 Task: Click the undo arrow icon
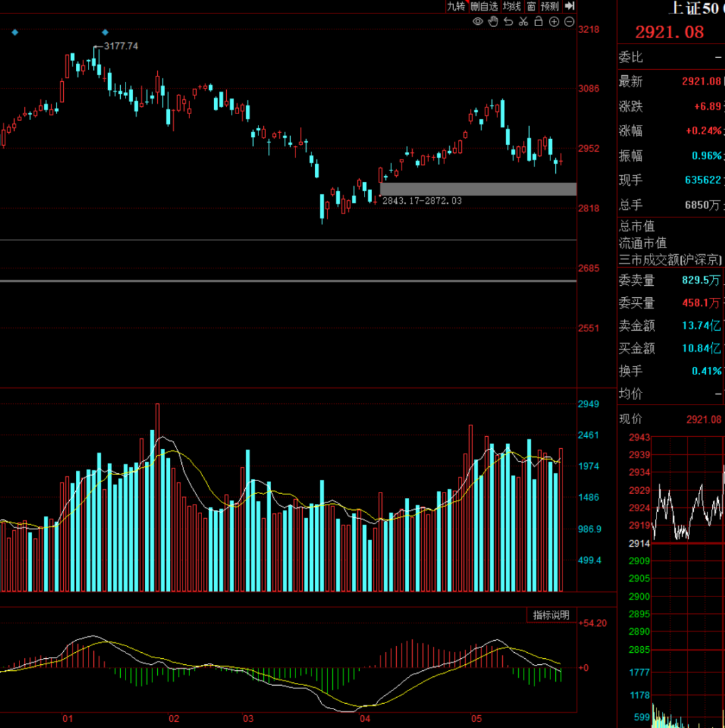[509, 21]
